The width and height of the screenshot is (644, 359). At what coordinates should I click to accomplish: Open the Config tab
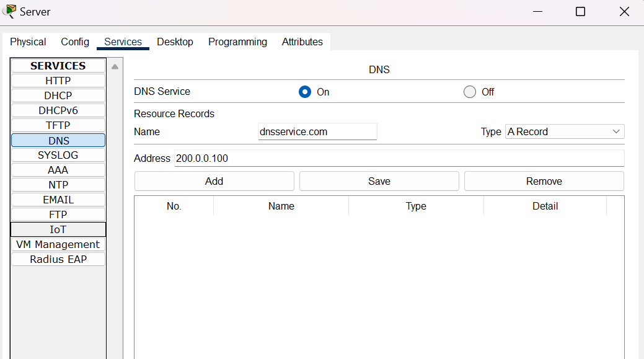[75, 42]
